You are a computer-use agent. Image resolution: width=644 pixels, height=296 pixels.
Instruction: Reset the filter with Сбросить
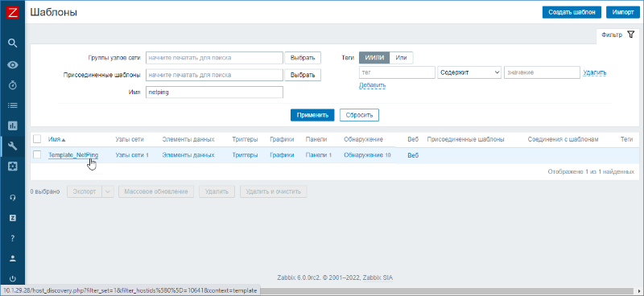pos(359,115)
